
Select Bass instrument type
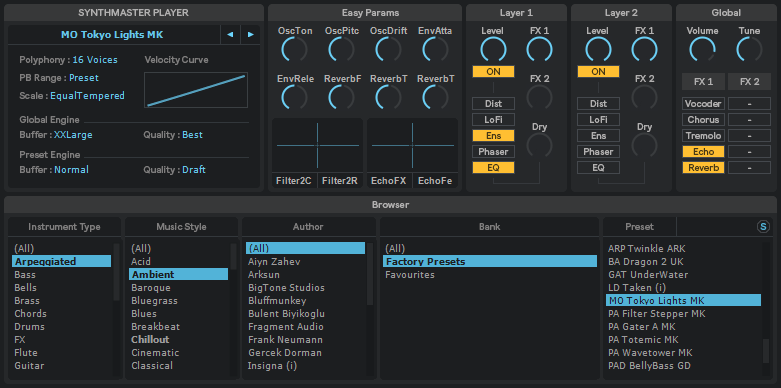[62, 274]
